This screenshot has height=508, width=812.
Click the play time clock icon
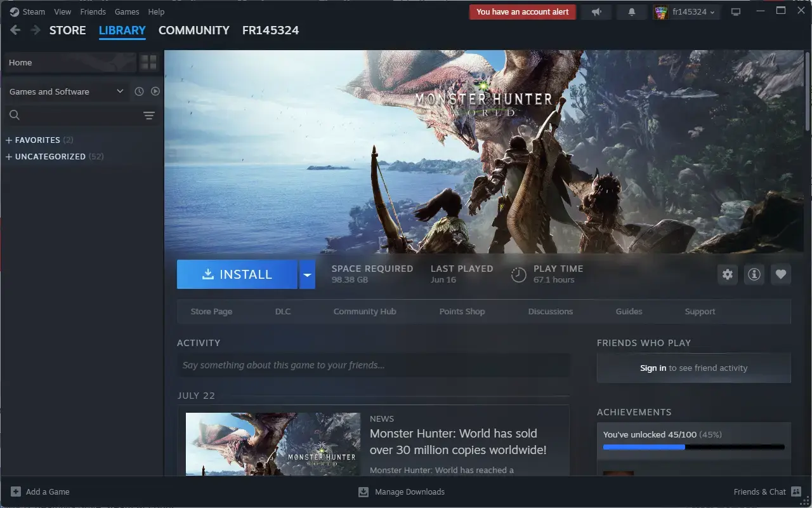point(519,274)
